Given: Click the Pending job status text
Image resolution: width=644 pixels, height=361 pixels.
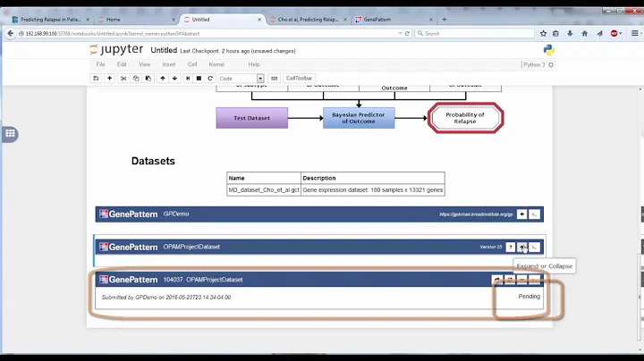Looking at the screenshot, I should (529, 297).
